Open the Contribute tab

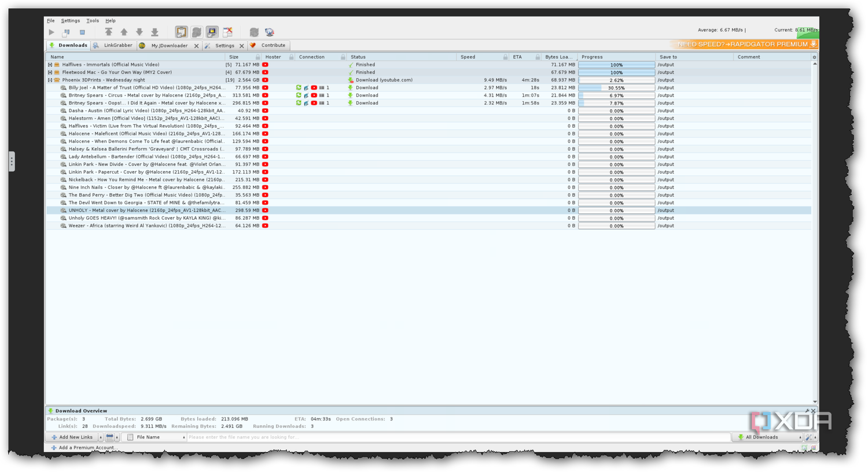click(x=269, y=45)
